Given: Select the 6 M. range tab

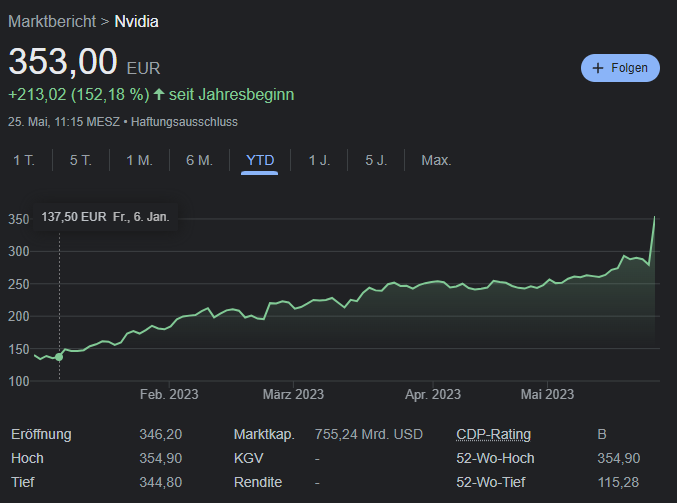Looking at the screenshot, I should tap(199, 160).
